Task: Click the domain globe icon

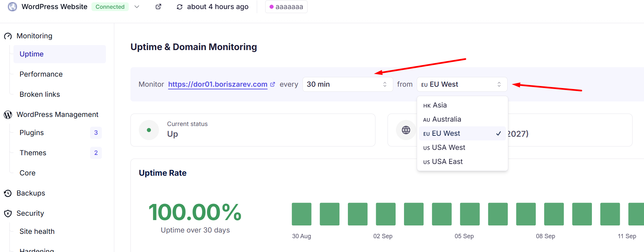Action: [x=406, y=130]
